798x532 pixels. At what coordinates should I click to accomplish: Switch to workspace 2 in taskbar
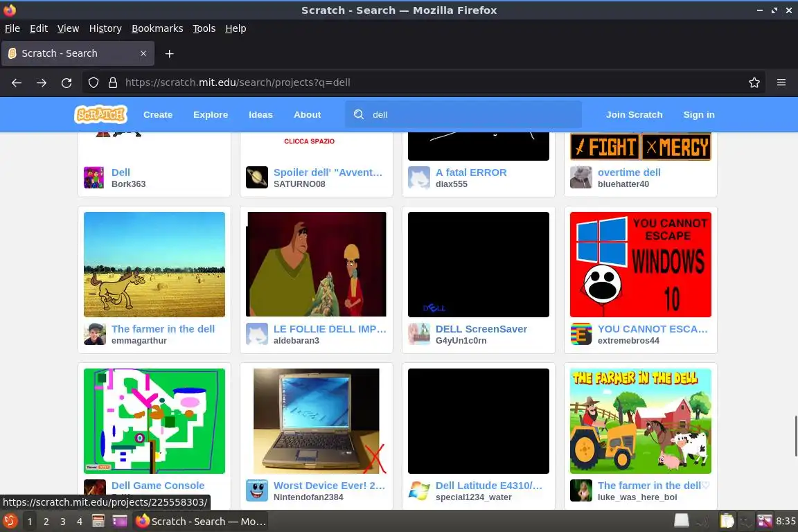[46, 522]
